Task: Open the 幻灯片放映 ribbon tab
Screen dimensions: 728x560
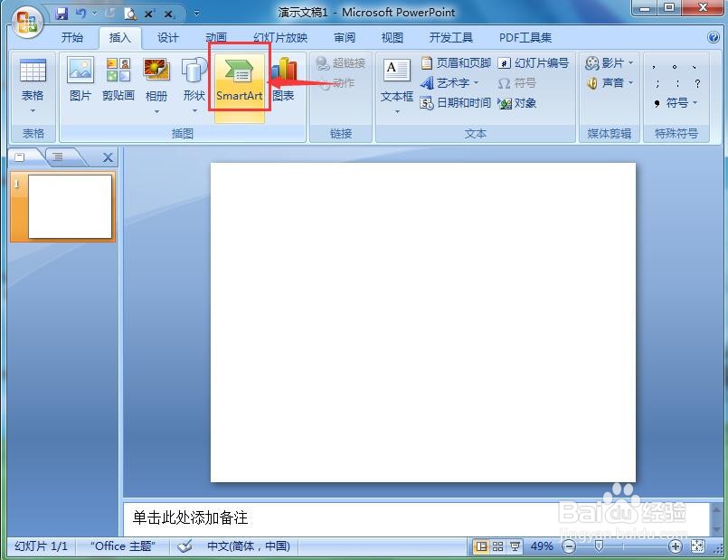Action: 280,38
